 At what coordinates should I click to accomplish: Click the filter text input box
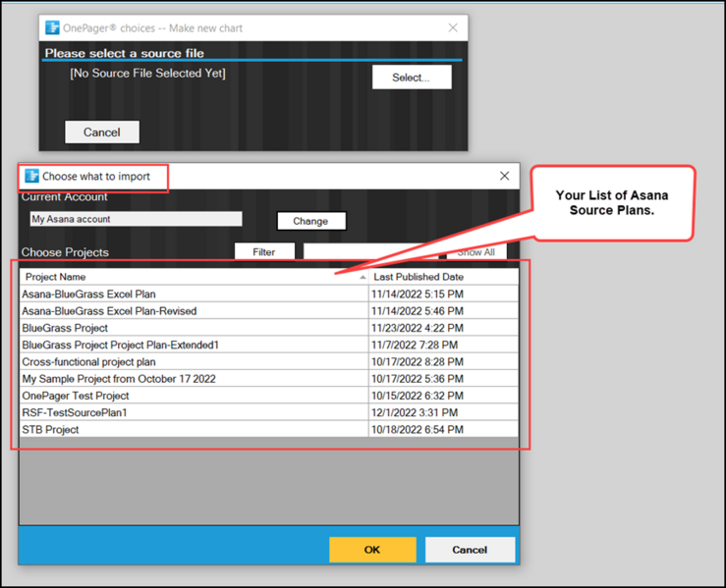point(370,251)
